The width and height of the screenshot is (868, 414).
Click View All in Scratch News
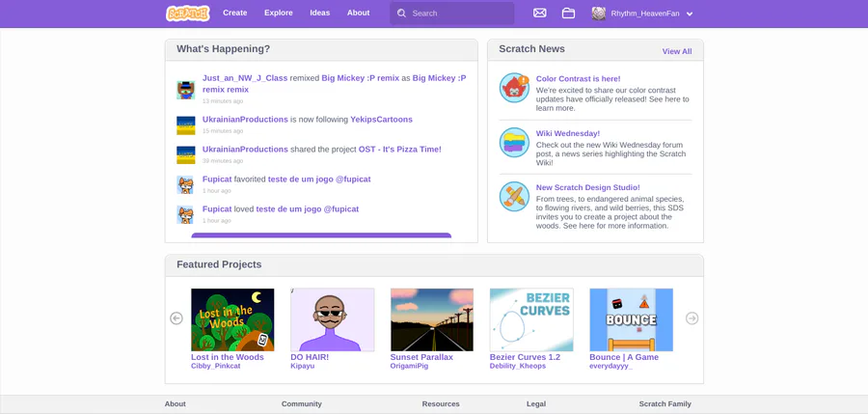pos(677,51)
